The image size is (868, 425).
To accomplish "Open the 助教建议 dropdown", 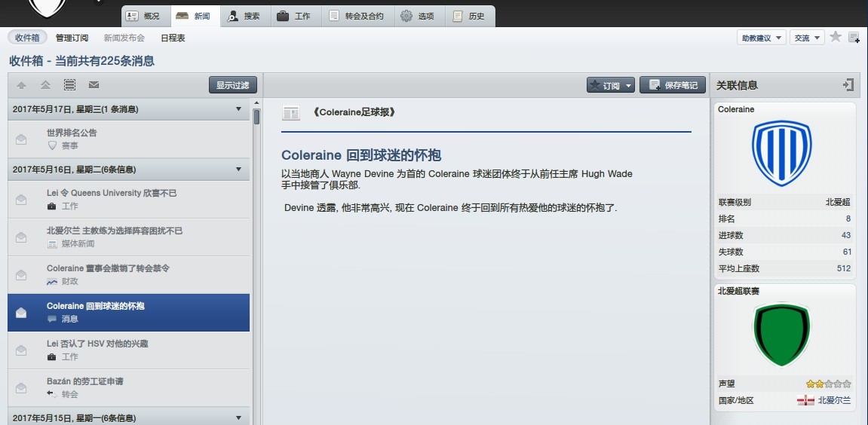I will [x=761, y=38].
